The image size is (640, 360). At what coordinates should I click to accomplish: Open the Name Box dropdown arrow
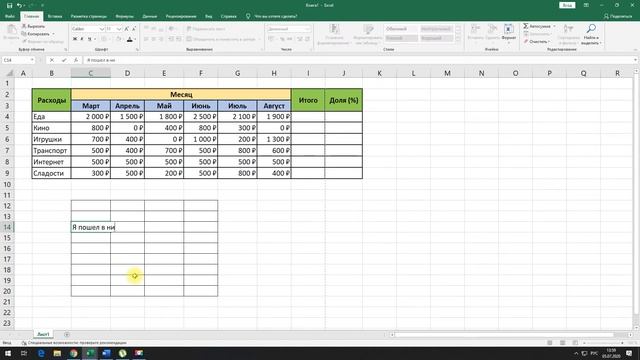click(32, 60)
